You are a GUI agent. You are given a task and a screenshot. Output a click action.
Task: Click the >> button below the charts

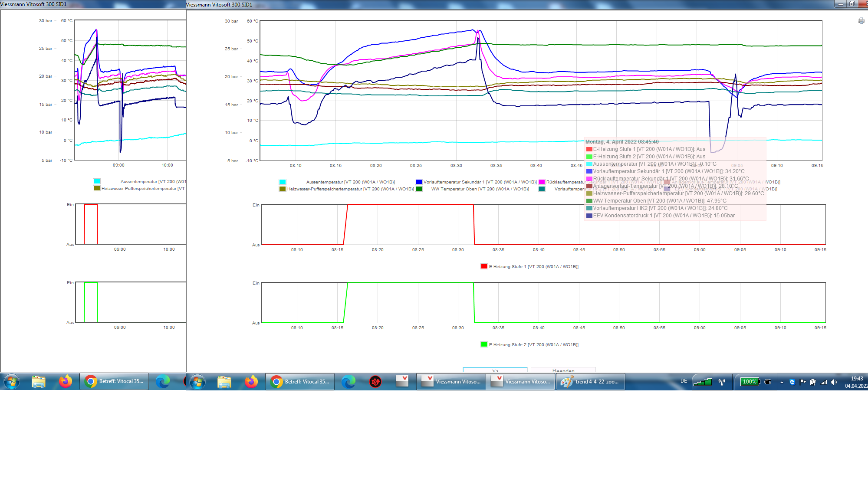(x=495, y=370)
